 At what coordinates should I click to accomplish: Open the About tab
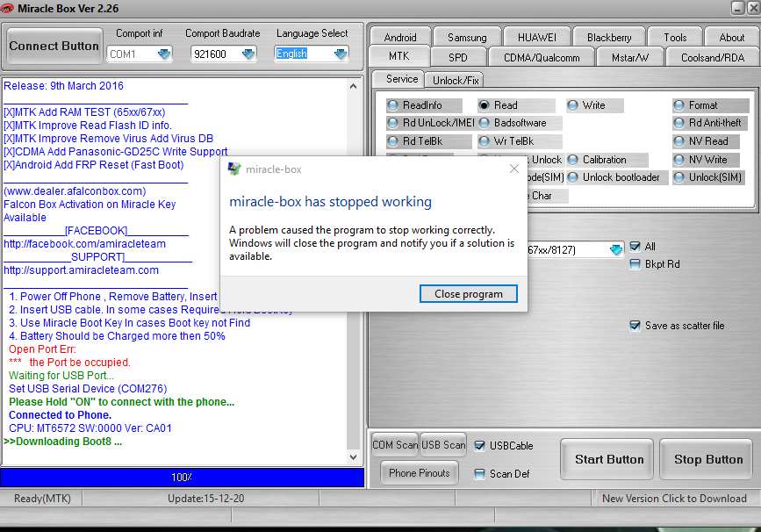(731, 38)
